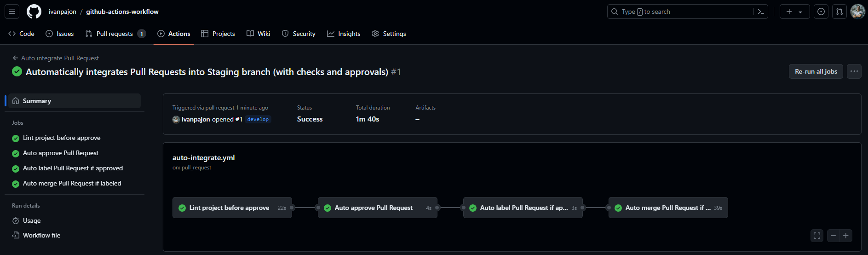Image resolution: width=868 pixels, height=255 pixels.
Task: Zoom out the workflow graph
Action: [833, 236]
